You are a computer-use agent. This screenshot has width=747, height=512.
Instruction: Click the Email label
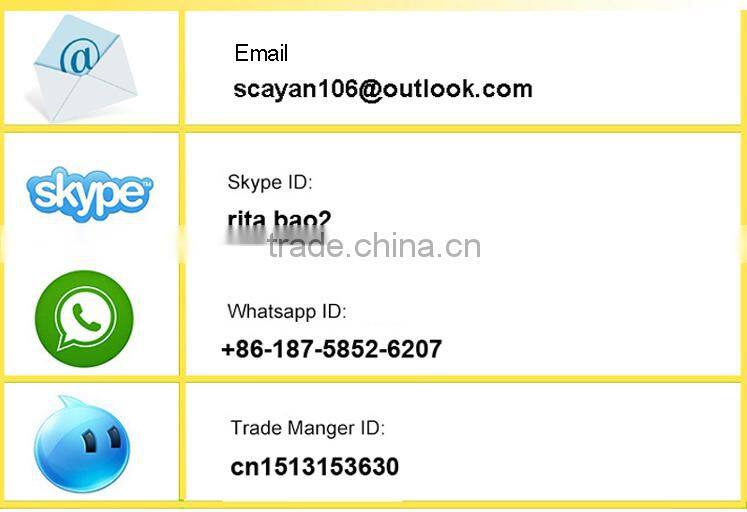pyautogui.click(x=261, y=53)
